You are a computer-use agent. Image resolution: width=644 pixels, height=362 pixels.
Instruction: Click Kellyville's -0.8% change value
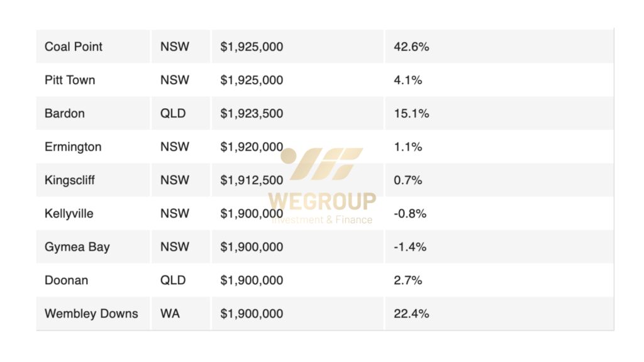410,214
